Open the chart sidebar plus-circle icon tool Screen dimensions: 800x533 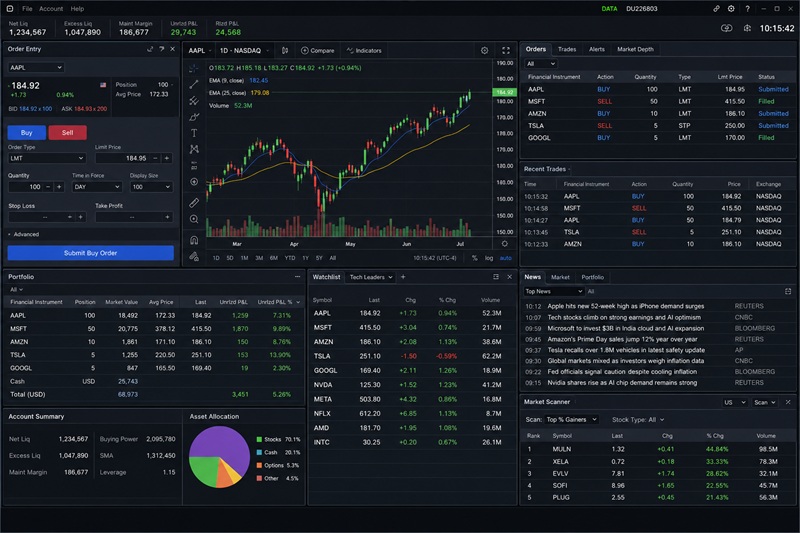(193, 182)
